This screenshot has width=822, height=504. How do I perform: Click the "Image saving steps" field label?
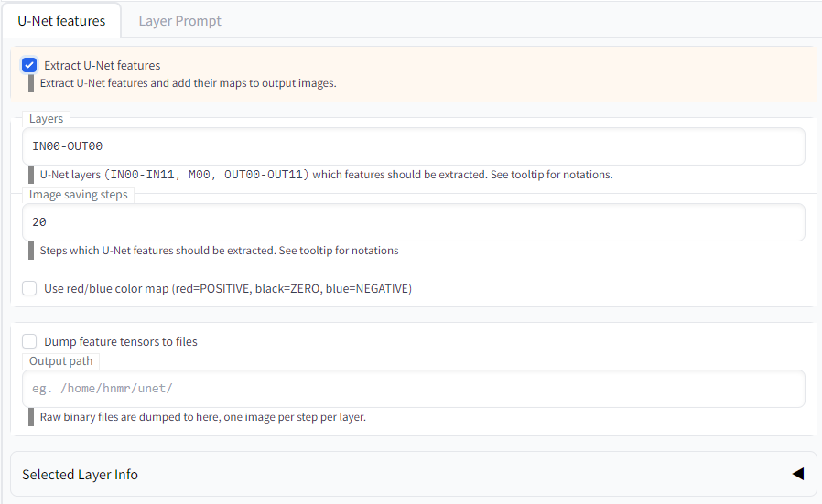[79, 195]
